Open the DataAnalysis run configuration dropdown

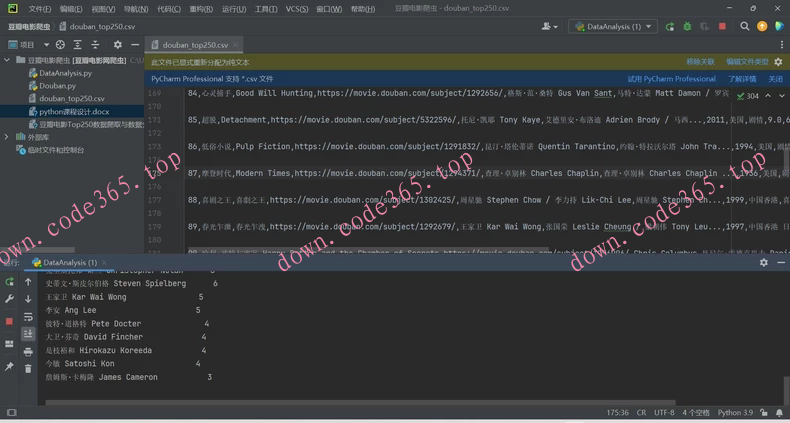(613, 27)
